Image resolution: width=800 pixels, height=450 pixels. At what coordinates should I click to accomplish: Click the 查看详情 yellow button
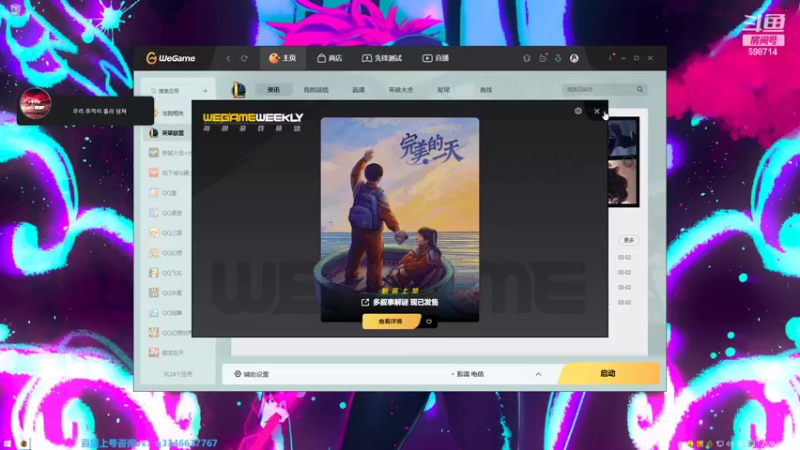(x=390, y=321)
